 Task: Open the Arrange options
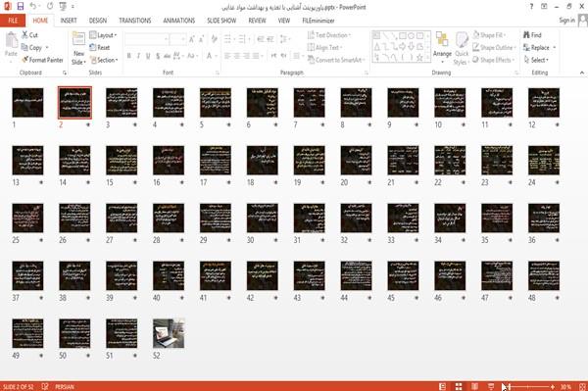[x=442, y=47]
